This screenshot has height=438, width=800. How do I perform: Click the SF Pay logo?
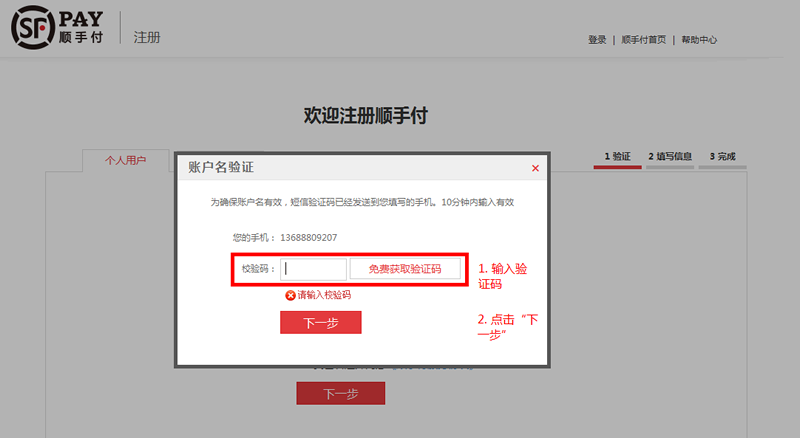(x=57, y=28)
